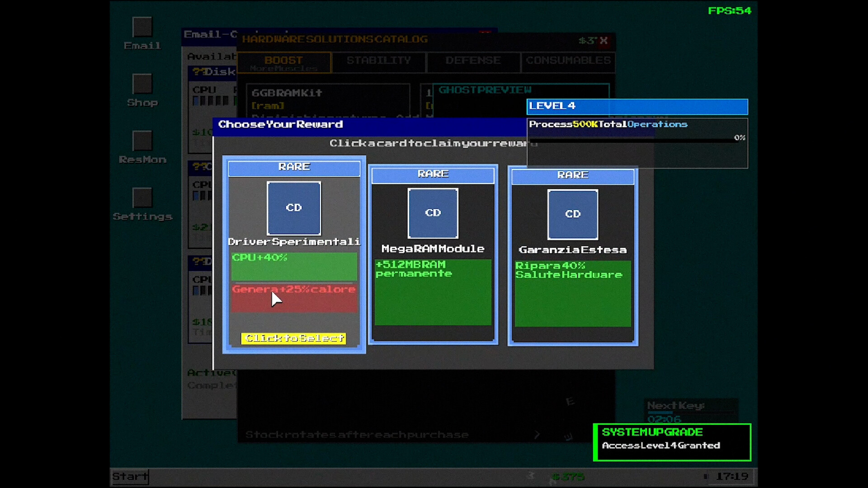Toggle the GHOST PREVIEW panel
The height and width of the screenshot is (488, 868).
click(485, 90)
